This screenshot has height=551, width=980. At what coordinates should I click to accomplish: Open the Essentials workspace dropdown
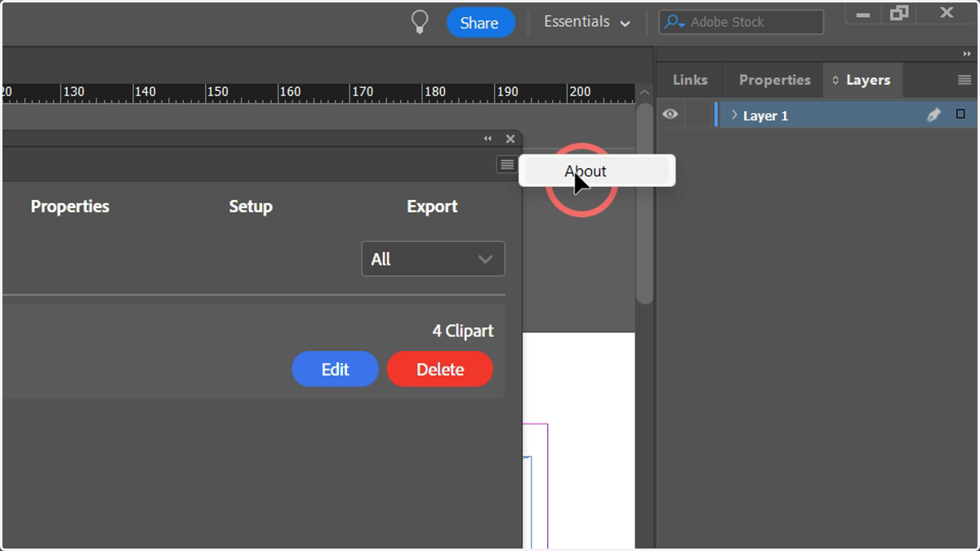587,22
